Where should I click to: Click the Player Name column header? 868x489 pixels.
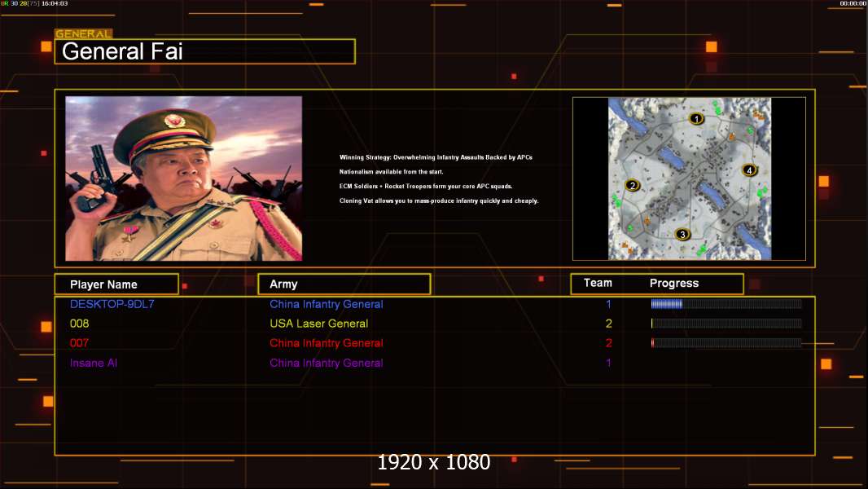pos(116,284)
